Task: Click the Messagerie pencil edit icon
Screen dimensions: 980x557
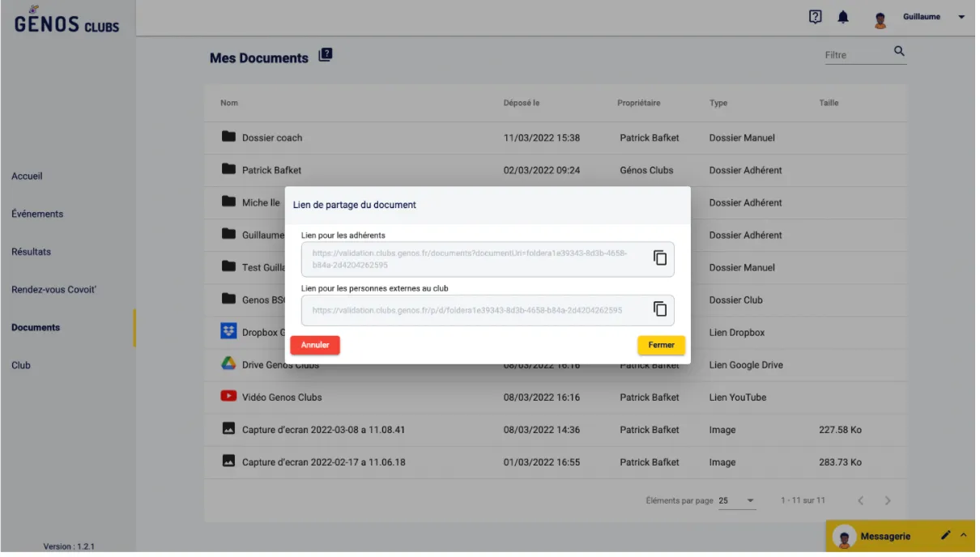Action: 945,536
